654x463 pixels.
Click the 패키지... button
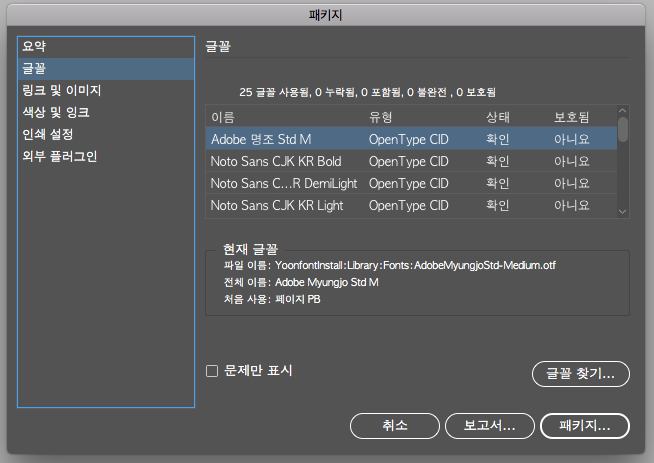[x=585, y=426]
